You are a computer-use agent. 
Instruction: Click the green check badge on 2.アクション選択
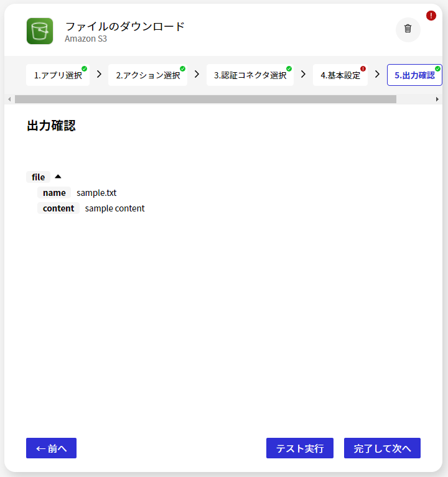[x=182, y=69]
